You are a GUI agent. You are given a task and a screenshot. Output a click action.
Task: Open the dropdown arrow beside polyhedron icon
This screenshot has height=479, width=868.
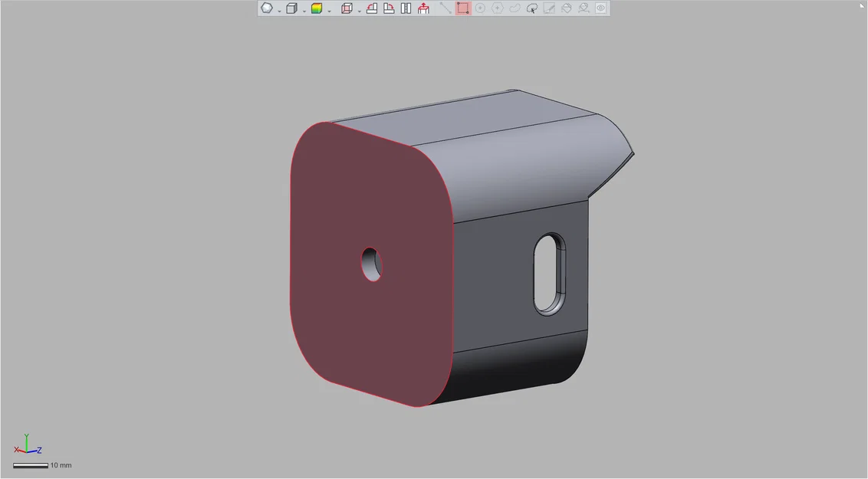(280, 11)
